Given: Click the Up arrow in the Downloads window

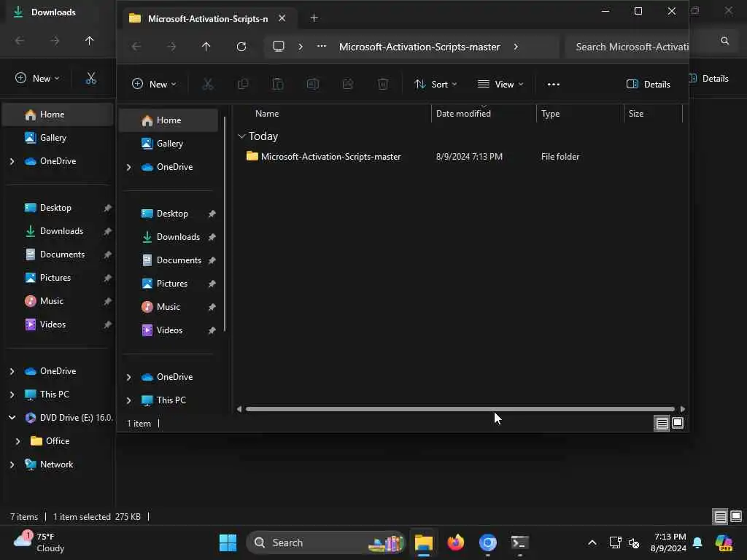Looking at the screenshot, I should pos(89,41).
